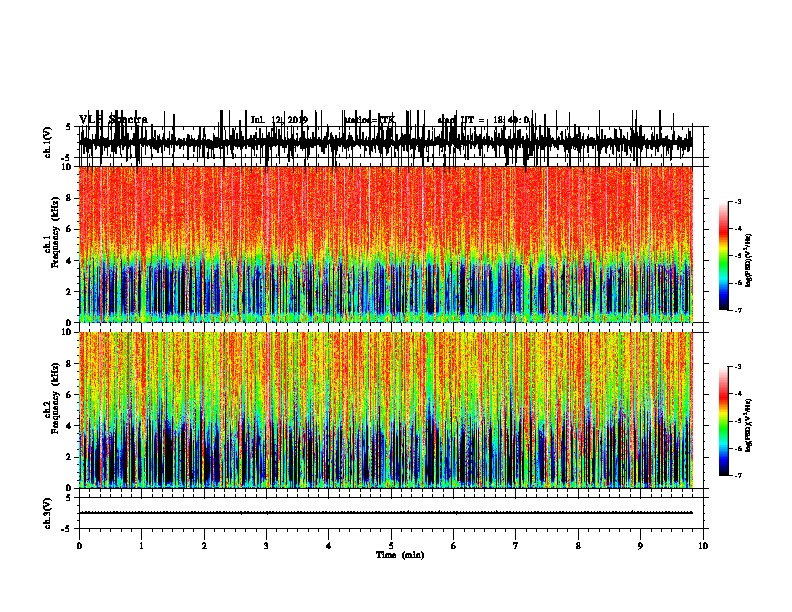
Task: Click the flat ch.3 waveform trace
Action: tap(385, 513)
